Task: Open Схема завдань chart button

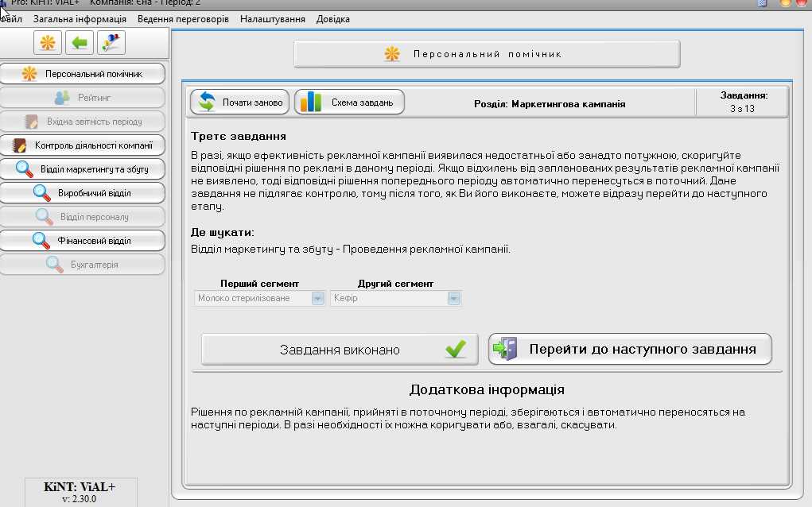Action: pyautogui.click(x=349, y=102)
